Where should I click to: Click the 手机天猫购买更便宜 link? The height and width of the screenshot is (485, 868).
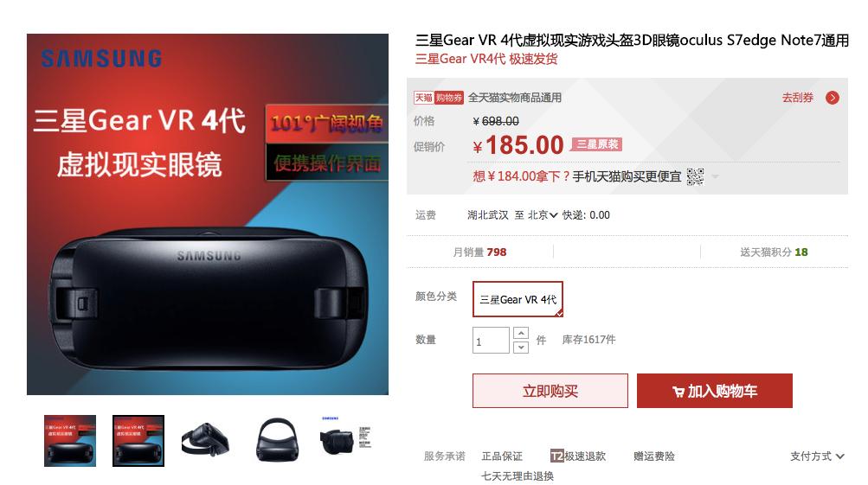click(x=627, y=176)
